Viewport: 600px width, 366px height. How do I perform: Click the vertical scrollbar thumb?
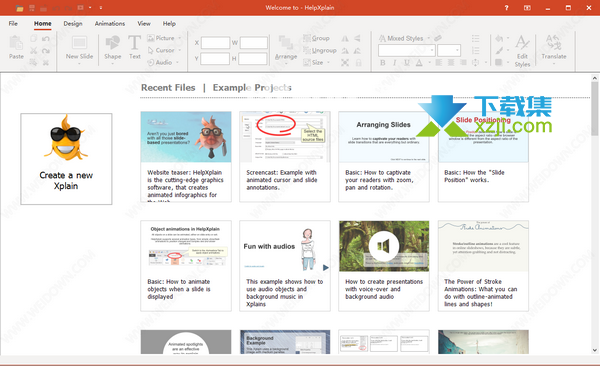tap(594, 108)
